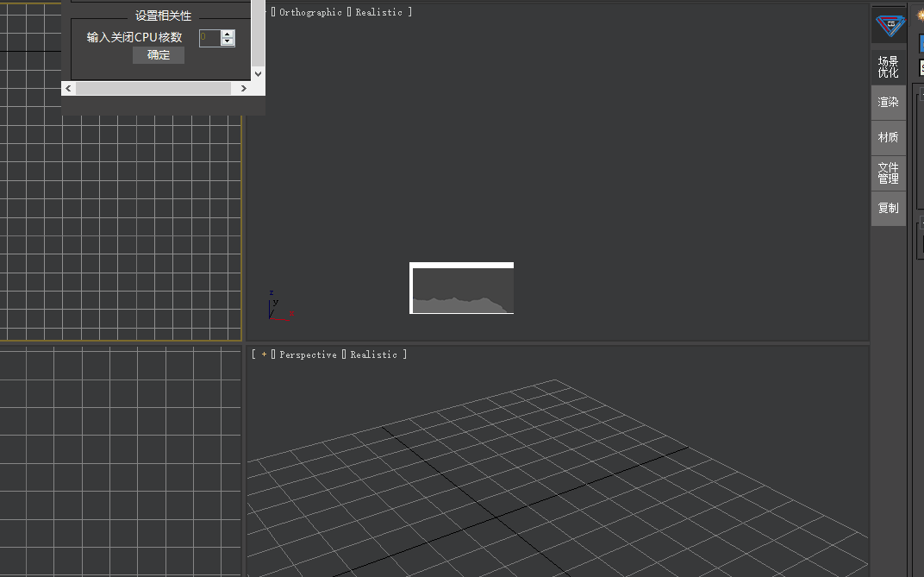924x577 pixels.
Task: Click the panel's scroll left arrow
Action: [68, 88]
